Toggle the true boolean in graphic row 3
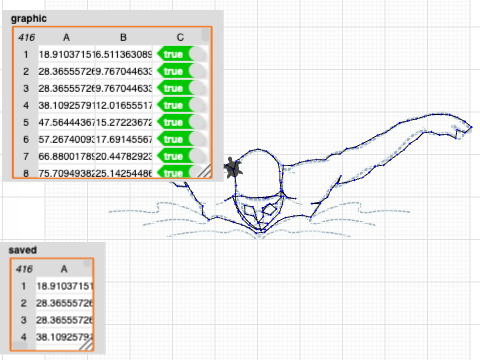 pyautogui.click(x=180, y=88)
